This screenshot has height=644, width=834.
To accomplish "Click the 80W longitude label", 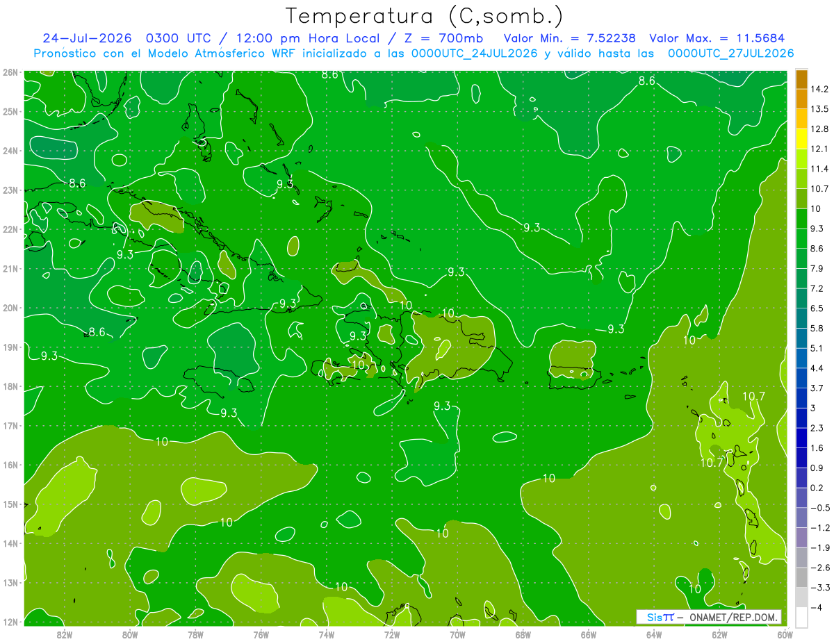I will [130, 634].
